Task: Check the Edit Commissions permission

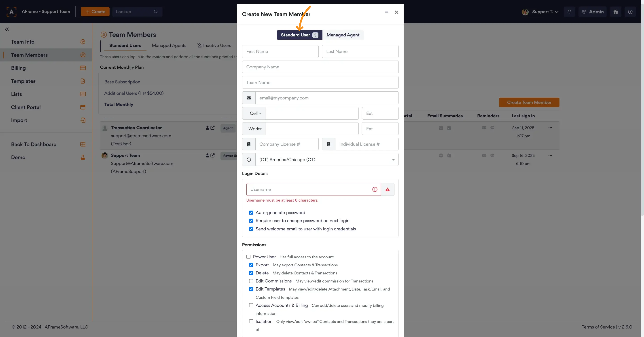Action: [x=251, y=281]
